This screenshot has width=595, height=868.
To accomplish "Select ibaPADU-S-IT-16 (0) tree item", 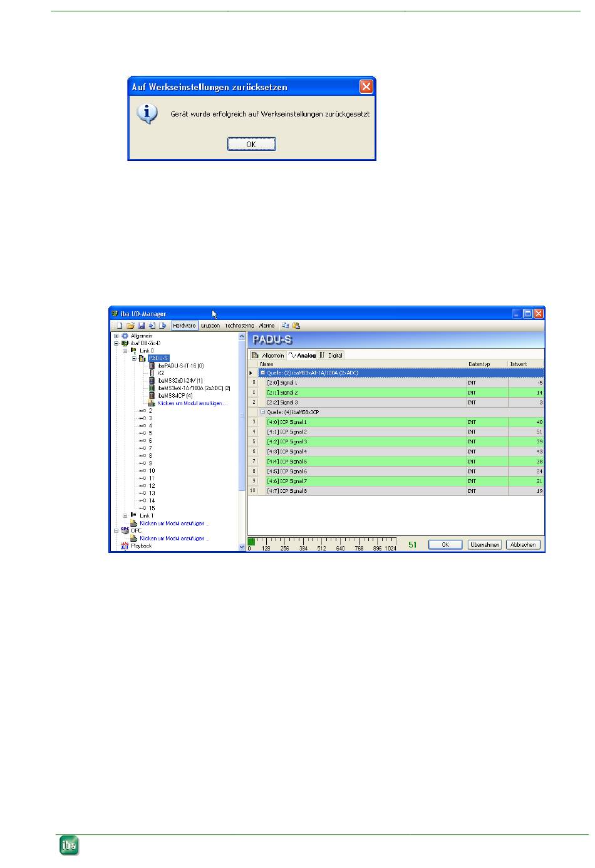I will [x=181, y=366].
